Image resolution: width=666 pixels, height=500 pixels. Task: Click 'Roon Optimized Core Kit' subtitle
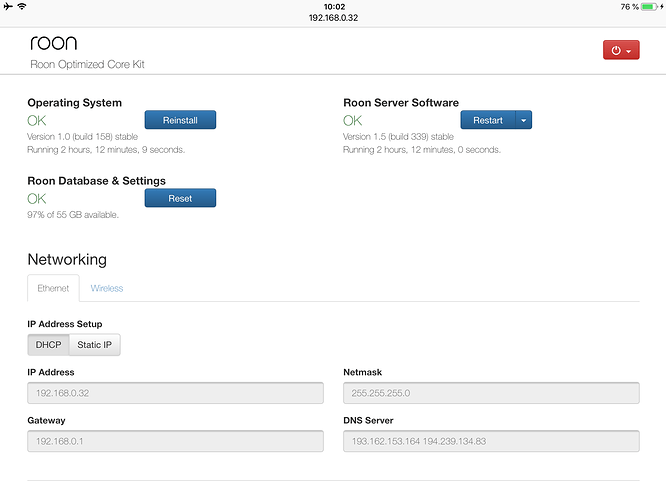pyautogui.click(x=87, y=65)
